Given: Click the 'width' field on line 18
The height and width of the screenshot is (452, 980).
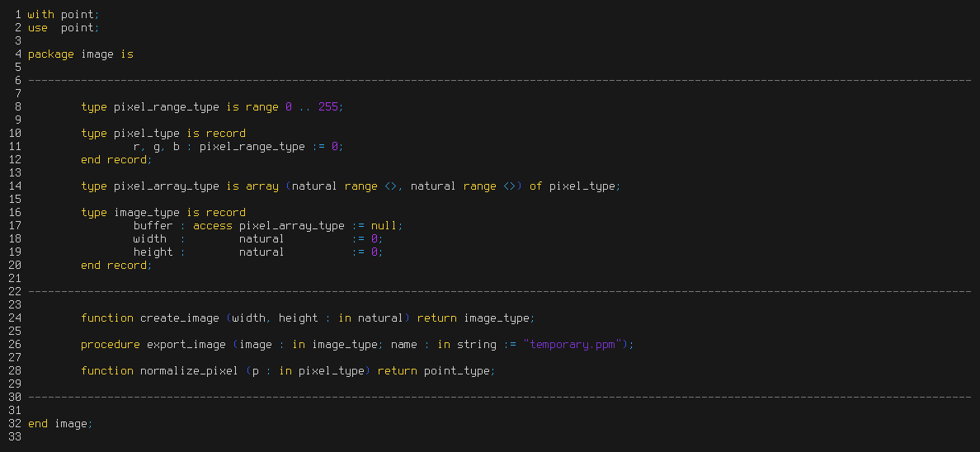Looking at the screenshot, I should [150, 239].
